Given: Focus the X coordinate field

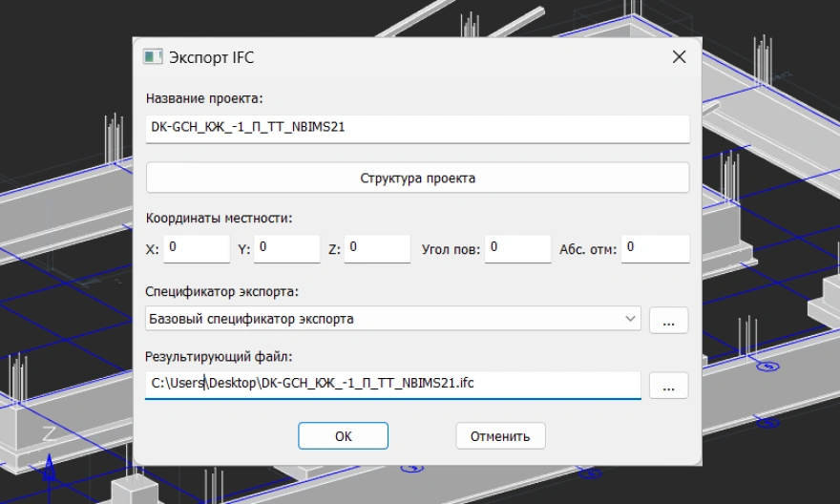Looking at the screenshot, I should pyautogui.click(x=197, y=248).
